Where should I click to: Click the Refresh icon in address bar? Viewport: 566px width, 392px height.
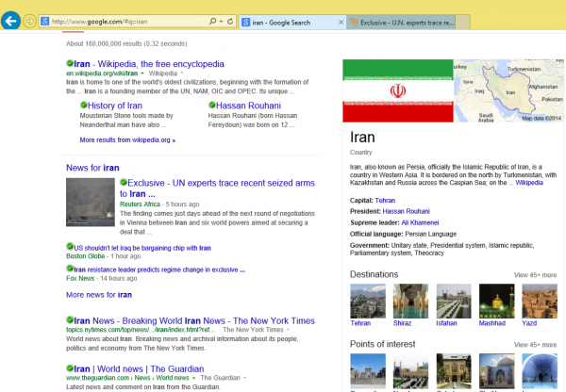[x=230, y=22]
